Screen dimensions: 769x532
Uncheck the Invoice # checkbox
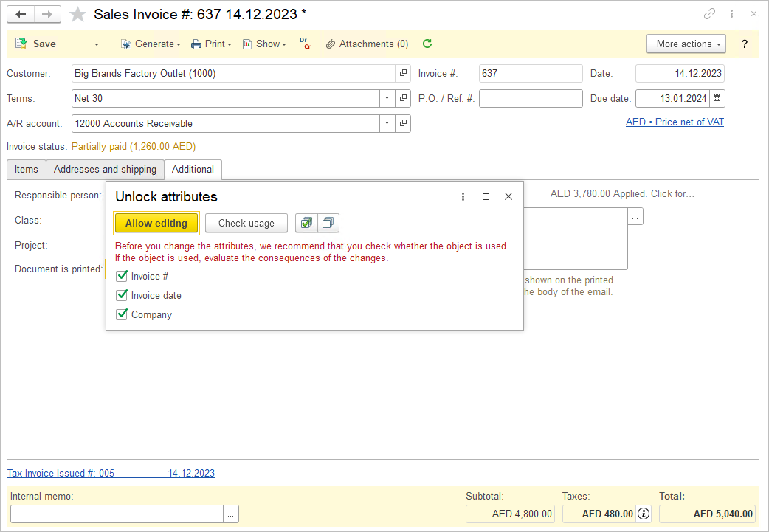pos(123,276)
